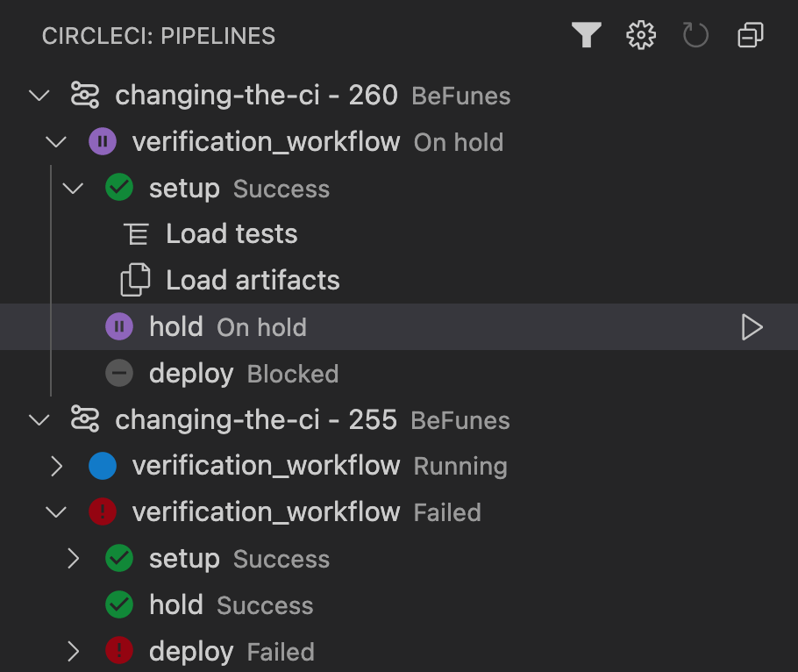Click the Running status circle on verification_workflow
Screen dimensions: 798x672
coord(103,466)
